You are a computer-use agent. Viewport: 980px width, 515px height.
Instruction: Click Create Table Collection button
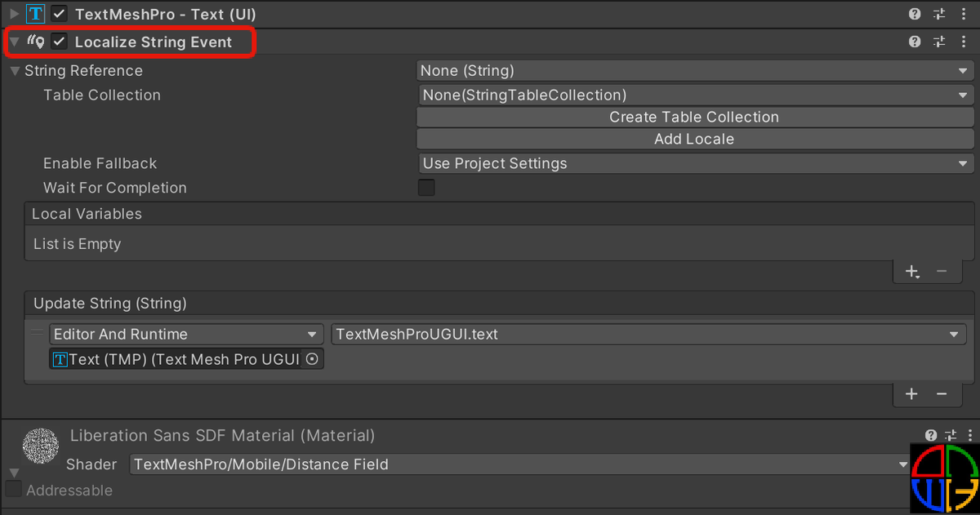(x=695, y=118)
